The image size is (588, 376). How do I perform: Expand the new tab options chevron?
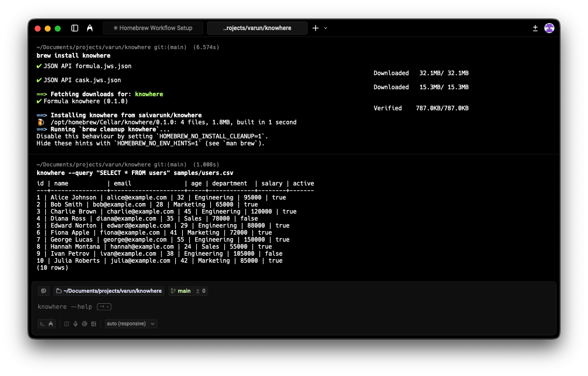[326, 28]
